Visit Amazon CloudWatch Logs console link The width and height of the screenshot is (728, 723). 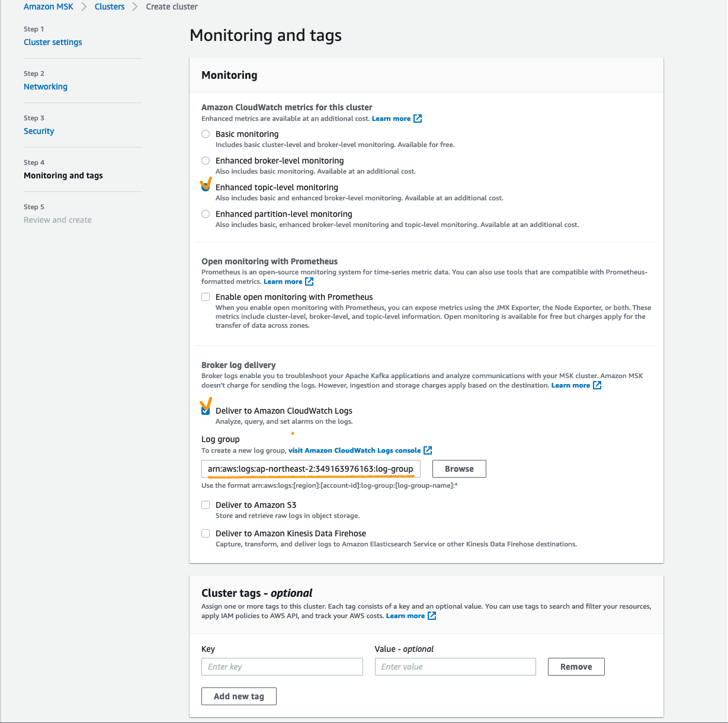pyautogui.click(x=354, y=450)
